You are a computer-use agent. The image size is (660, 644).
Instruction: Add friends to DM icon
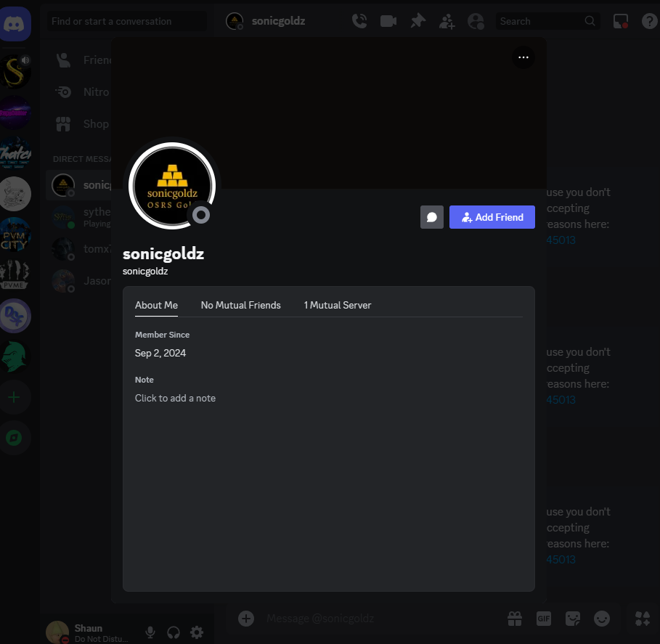(x=447, y=21)
